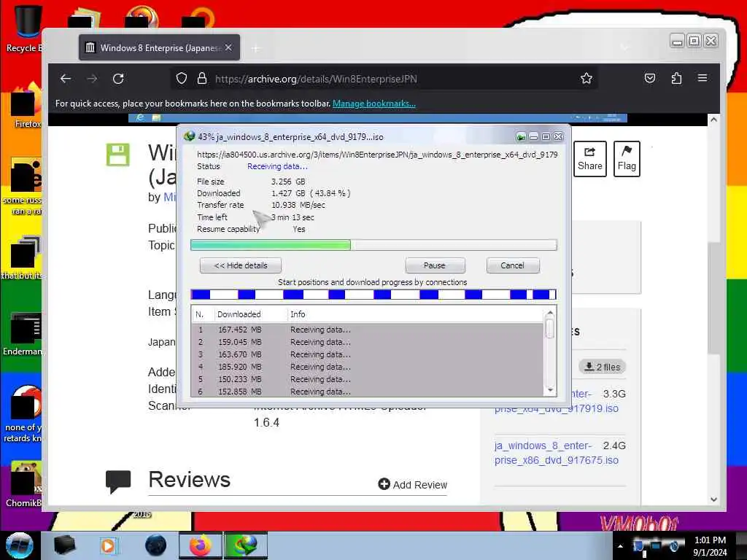Open the Firefox hamburger menu
This screenshot has height=560, width=747.
pyautogui.click(x=703, y=77)
